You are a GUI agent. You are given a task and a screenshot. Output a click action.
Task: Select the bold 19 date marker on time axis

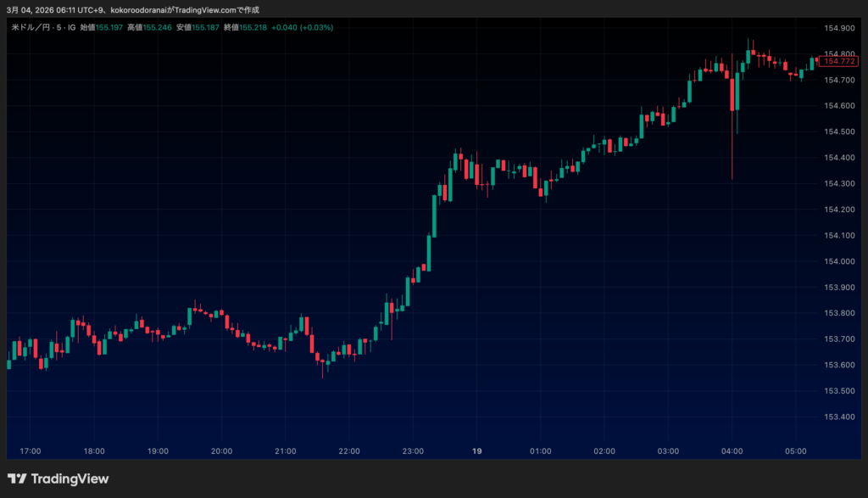(x=476, y=450)
